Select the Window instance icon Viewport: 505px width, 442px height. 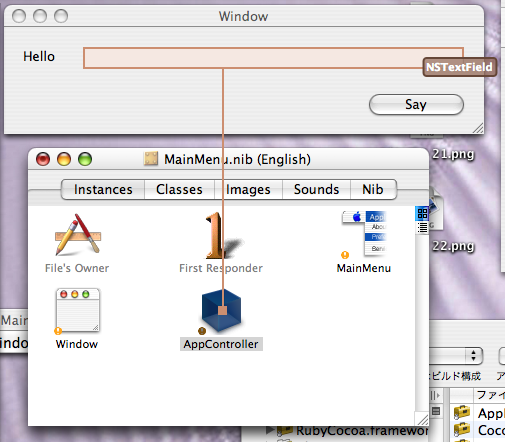coord(78,310)
